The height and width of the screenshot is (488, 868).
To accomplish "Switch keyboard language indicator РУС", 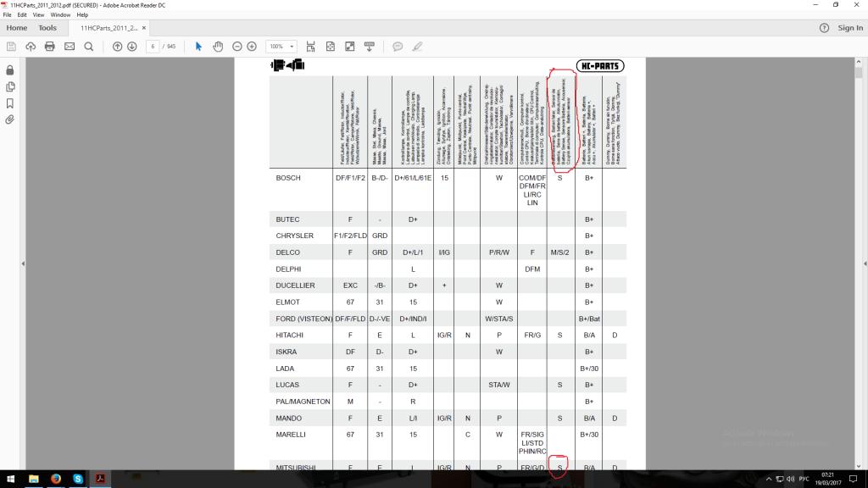I will (804, 480).
